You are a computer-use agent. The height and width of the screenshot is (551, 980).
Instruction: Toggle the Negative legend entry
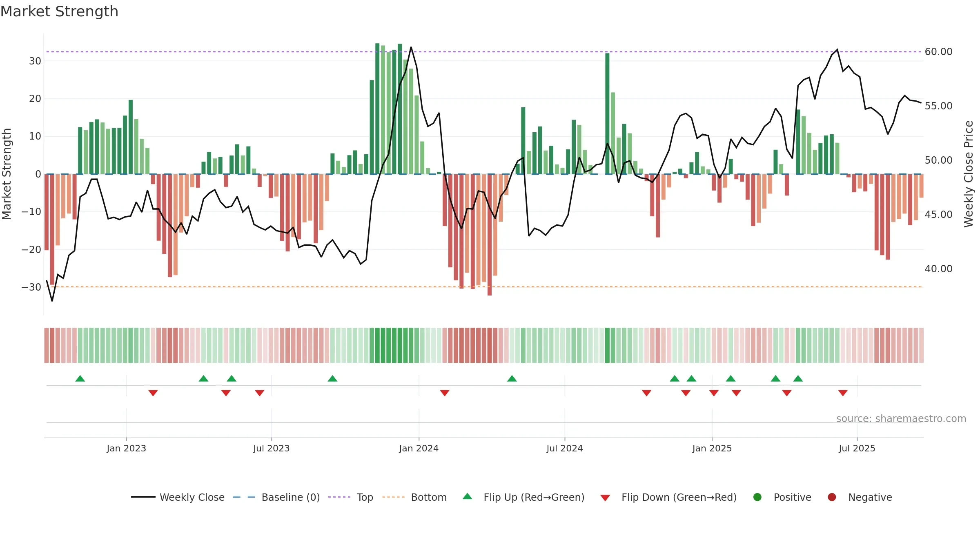click(x=860, y=497)
